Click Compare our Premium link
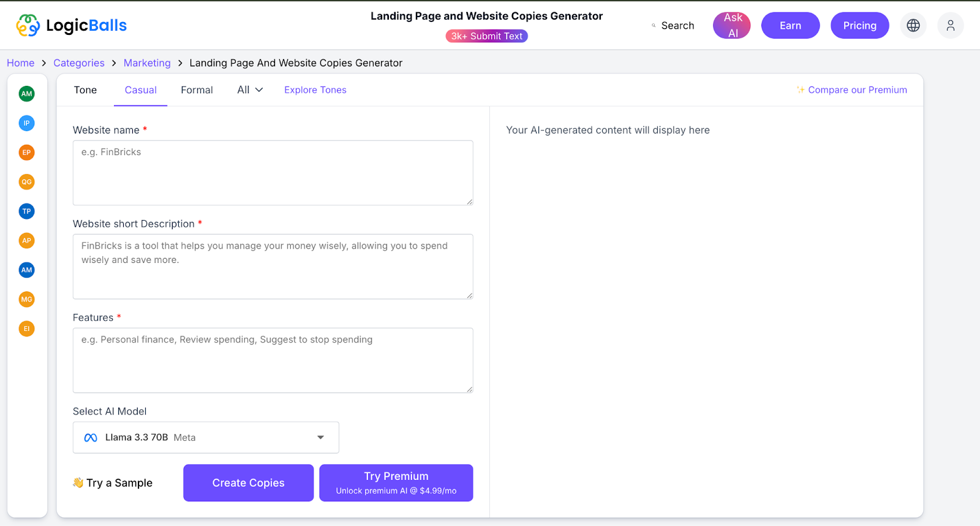980x526 pixels. 851,90
